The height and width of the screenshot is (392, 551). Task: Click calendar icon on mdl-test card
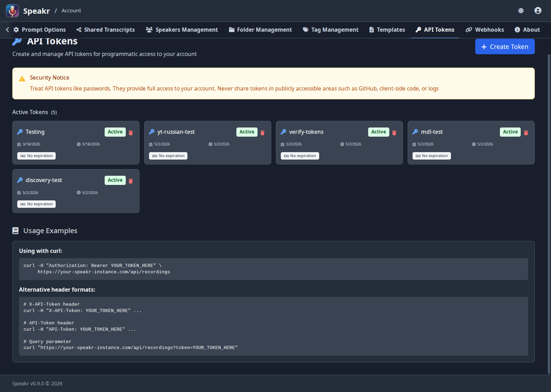coord(414,144)
